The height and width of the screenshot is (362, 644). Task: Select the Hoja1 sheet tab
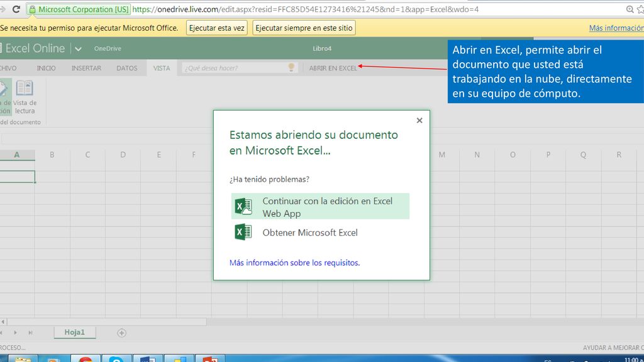pyautogui.click(x=75, y=332)
